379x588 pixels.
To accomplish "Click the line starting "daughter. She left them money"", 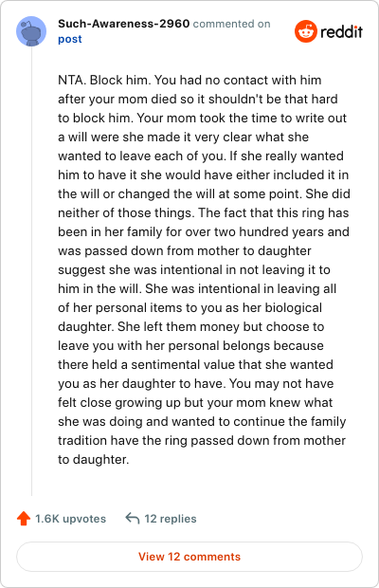I will pos(191,326).
